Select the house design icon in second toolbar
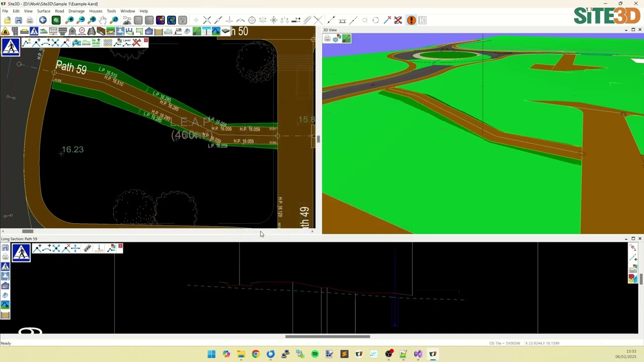644x362 pixels. pos(149,31)
